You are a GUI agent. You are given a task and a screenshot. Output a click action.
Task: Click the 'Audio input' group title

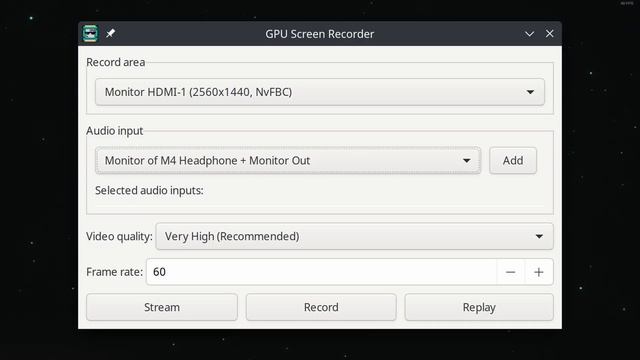click(115, 131)
